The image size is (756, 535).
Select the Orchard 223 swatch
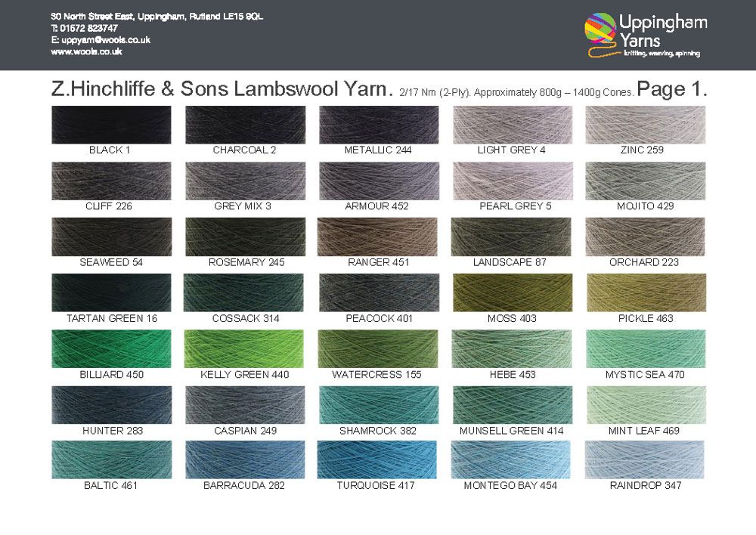[645, 237]
